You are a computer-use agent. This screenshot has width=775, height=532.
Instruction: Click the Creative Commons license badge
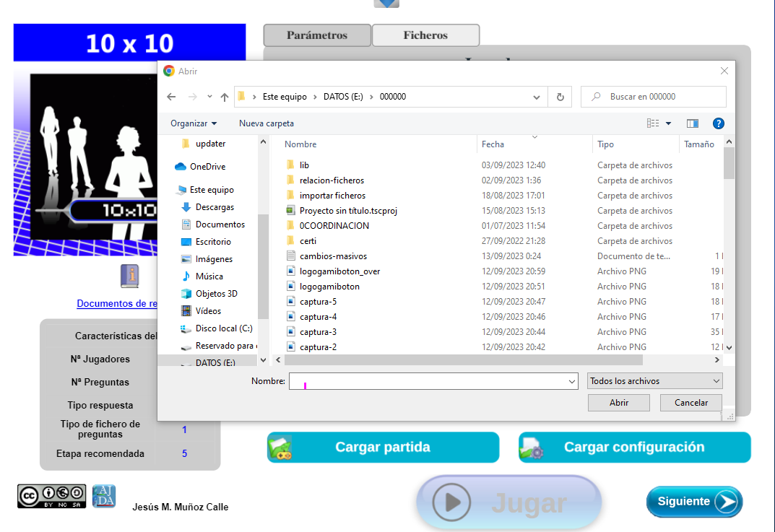tap(51, 497)
